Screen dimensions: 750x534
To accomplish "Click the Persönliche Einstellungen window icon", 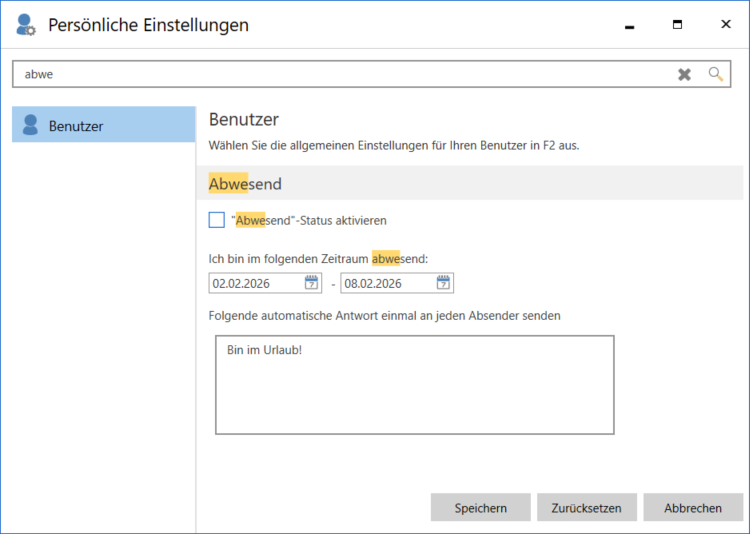I will tap(25, 25).
